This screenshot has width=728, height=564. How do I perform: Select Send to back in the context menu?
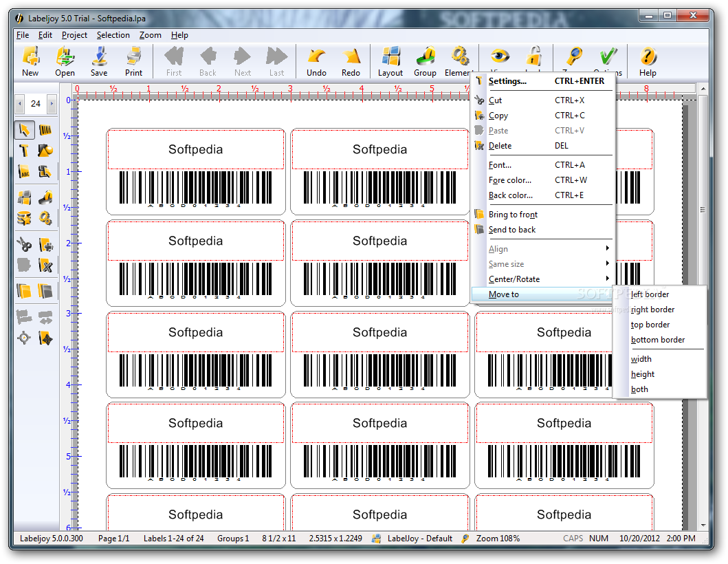(x=542, y=230)
